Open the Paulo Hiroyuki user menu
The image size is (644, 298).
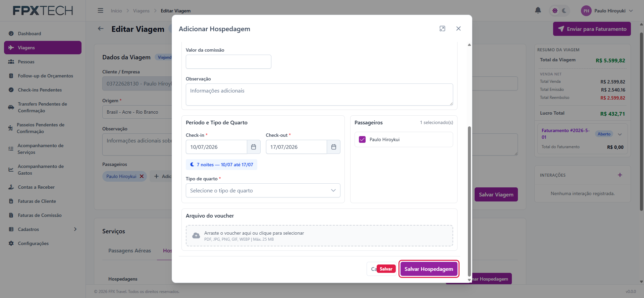tap(607, 11)
